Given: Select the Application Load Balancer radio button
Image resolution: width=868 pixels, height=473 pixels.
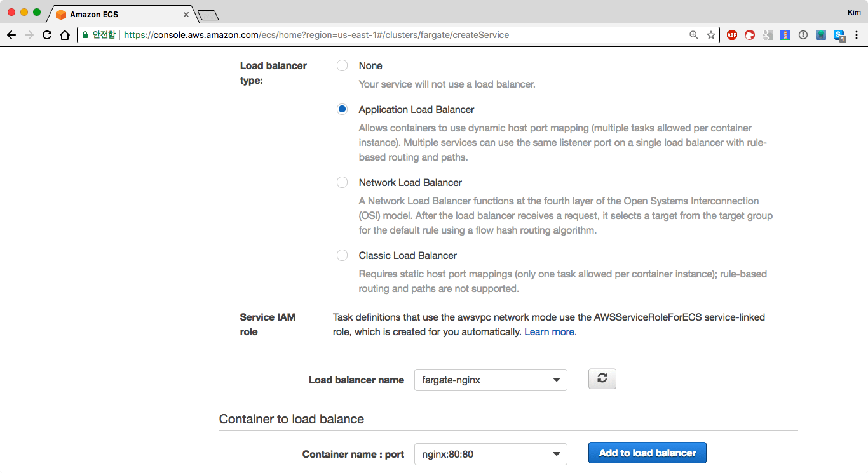Looking at the screenshot, I should coord(342,109).
